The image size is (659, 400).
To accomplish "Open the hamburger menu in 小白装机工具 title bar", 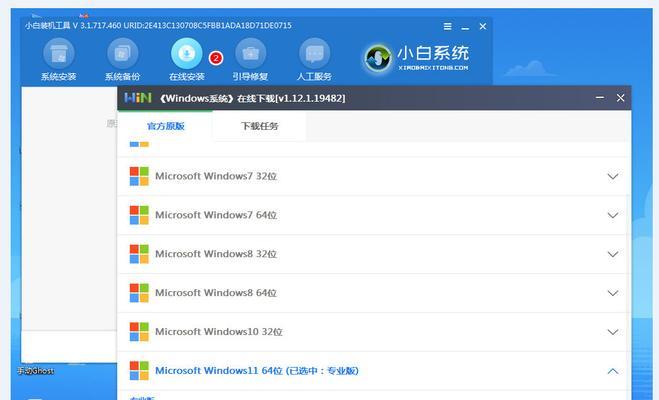I will (448, 26).
